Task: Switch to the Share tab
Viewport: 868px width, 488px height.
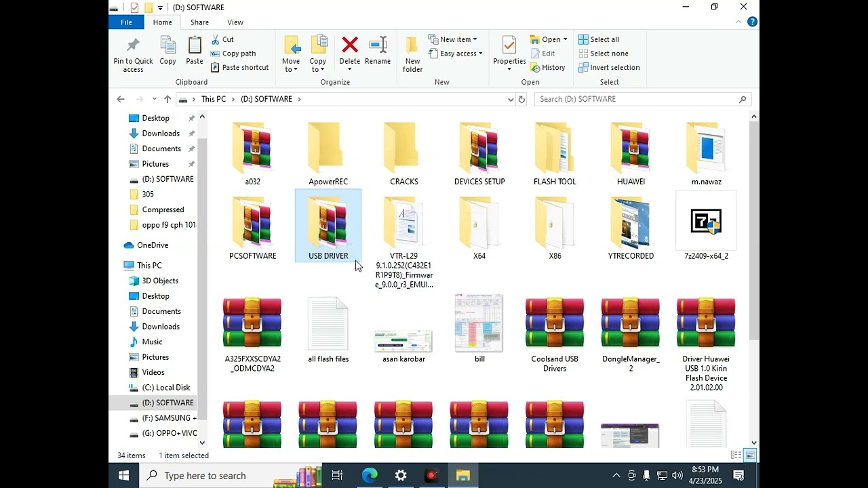Action: (199, 22)
